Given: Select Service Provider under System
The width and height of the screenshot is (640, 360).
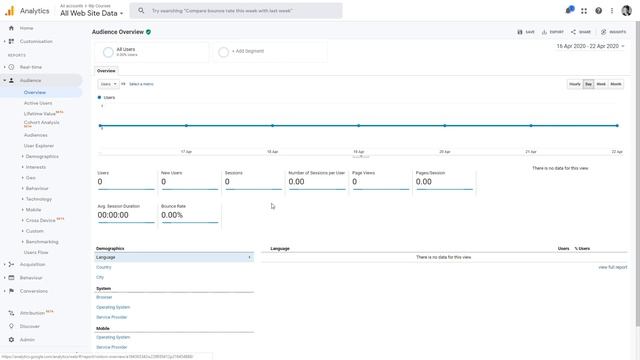Looking at the screenshot, I should [x=111, y=317].
